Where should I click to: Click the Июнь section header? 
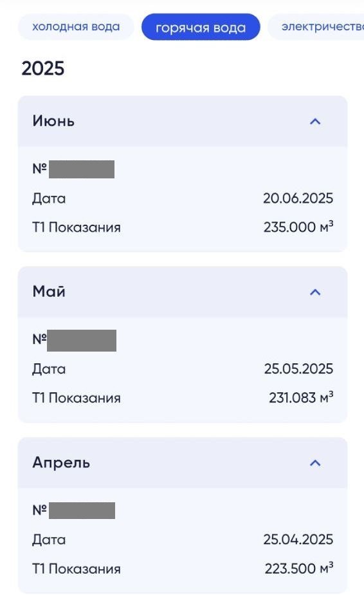[183, 122]
